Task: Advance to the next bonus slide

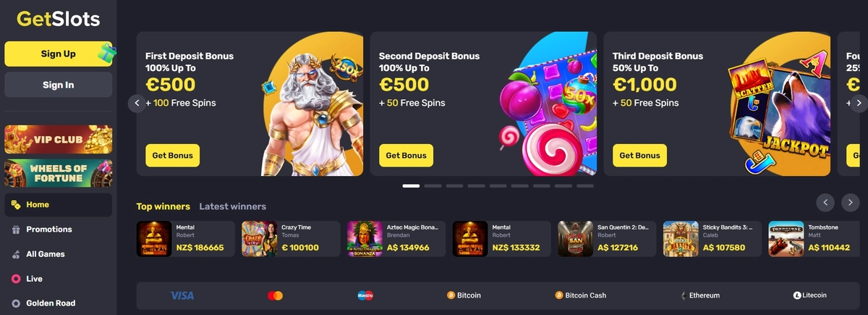Action: click(858, 103)
